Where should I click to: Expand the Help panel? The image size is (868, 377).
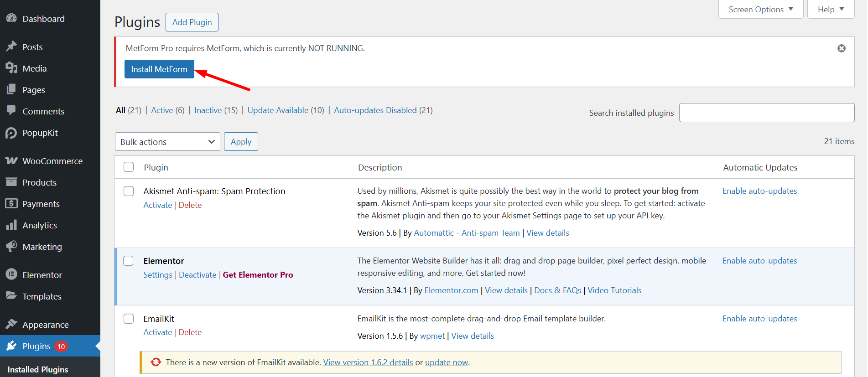[x=831, y=9]
